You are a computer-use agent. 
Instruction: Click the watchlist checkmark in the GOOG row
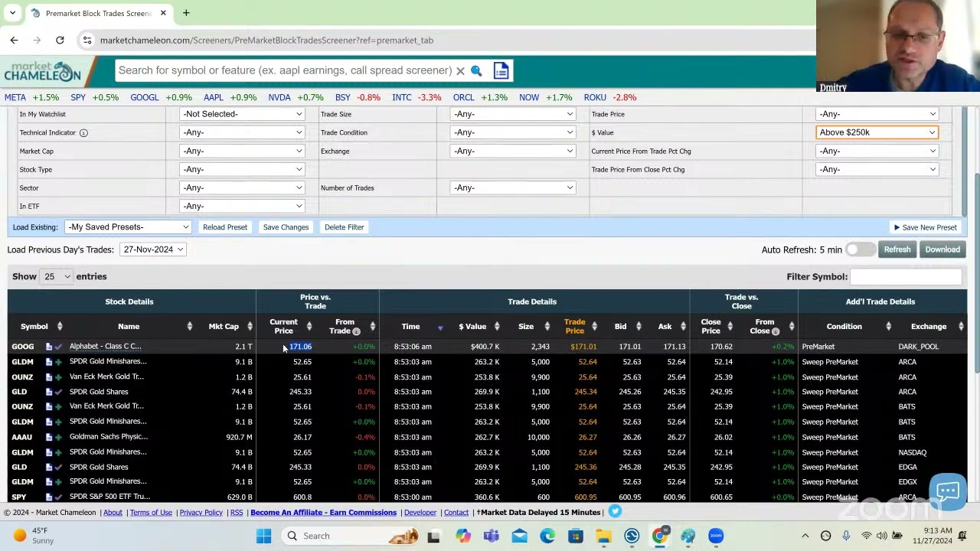tap(58, 347)
